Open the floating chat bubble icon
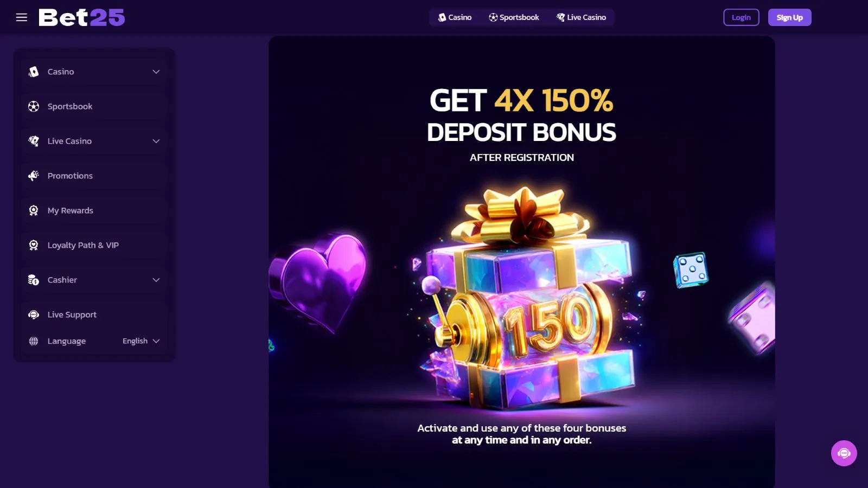 coord(844,453)
